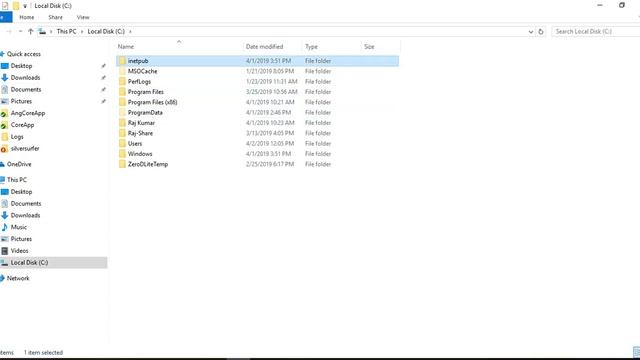The height and width of the screenshot is (360, 640).
Task: Click the 2/25/2019 6:17 PM date of ZeroDLiteTemp
Action: (270, 164)
